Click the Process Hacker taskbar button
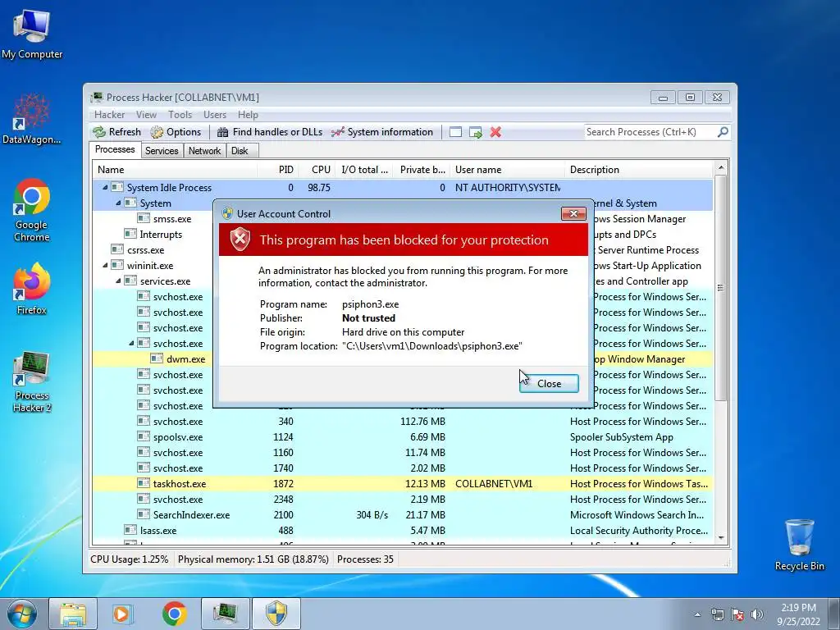This screenshot has width=840, height=630. click(226, 614)
